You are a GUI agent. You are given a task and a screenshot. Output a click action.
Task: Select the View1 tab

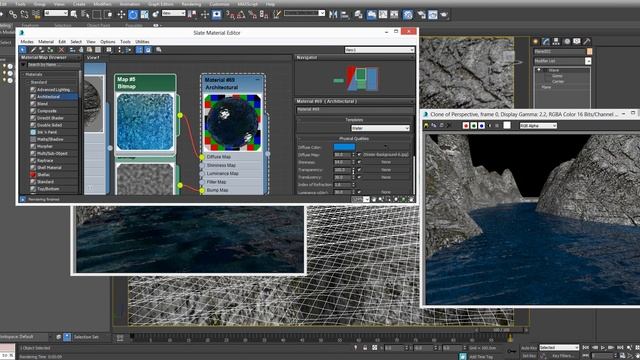93,58
